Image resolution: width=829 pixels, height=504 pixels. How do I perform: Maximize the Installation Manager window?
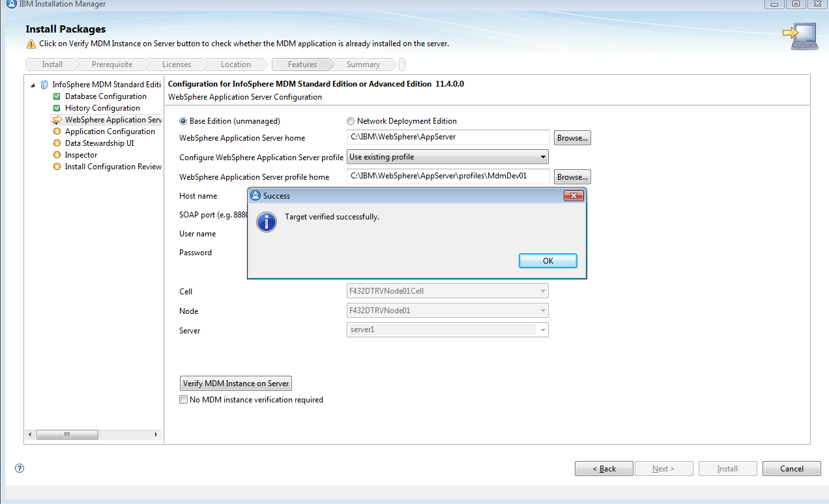coord(796,4)
